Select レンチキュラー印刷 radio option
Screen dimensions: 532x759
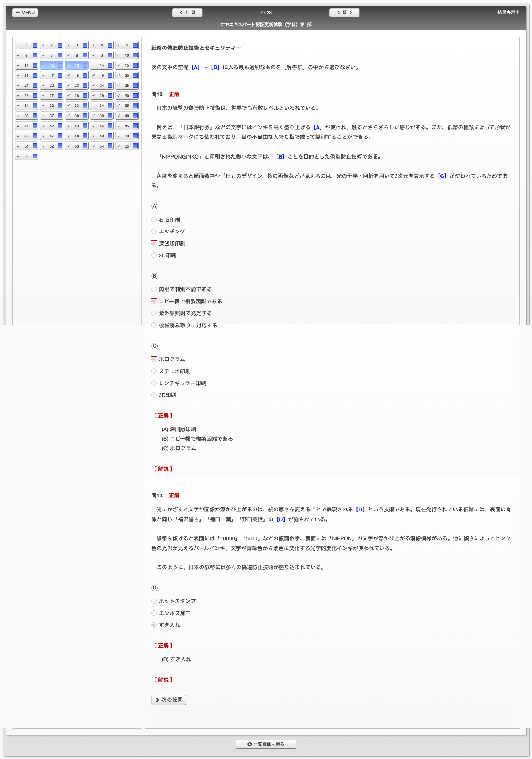[x=154, y=383]
